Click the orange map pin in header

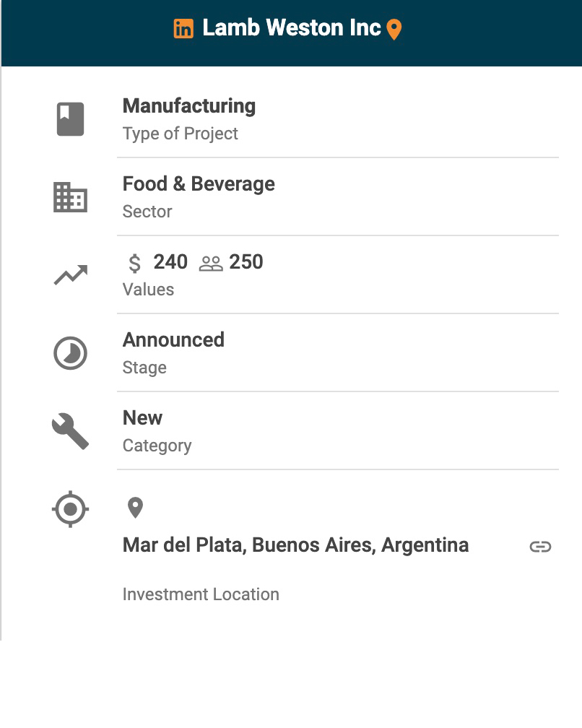click(x=394, y=30)
